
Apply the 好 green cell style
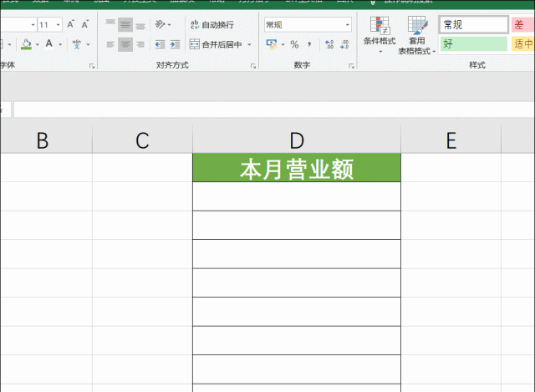(474, 44)
